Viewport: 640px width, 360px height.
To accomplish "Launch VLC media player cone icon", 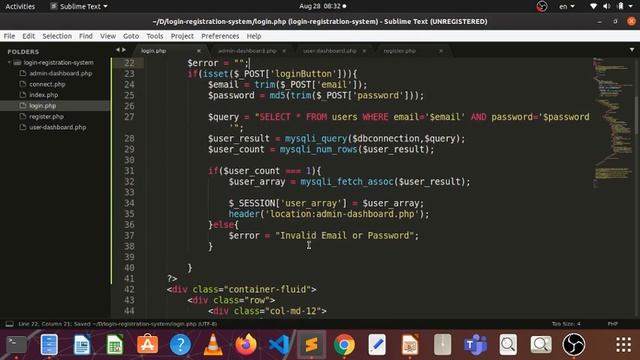I will click(x=213, y=345).
